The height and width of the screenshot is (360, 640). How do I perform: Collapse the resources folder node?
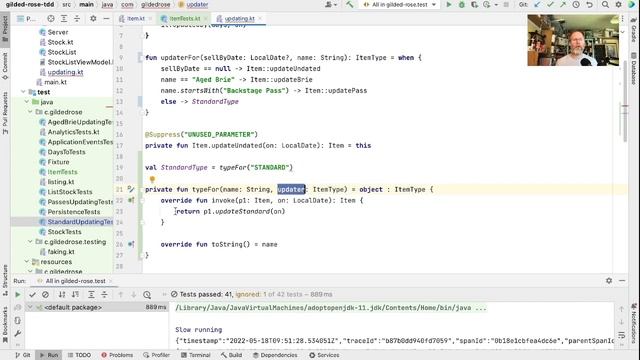pos(27,262)
